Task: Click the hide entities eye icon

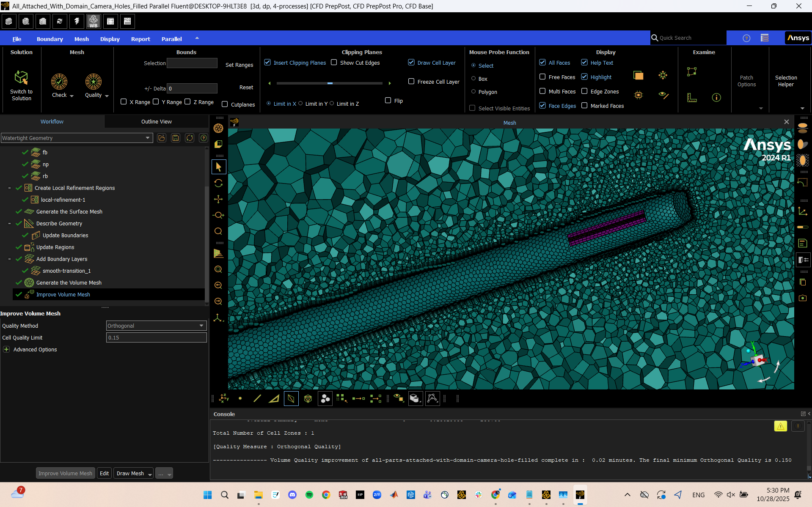Action: (663, 96)
